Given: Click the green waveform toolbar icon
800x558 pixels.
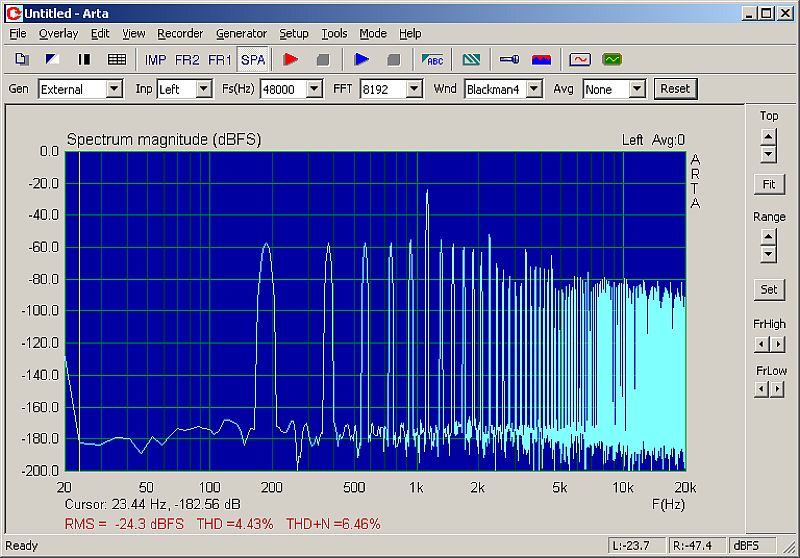Looking at the screenshot, I should pyautogui.click(x=612, y=60).
